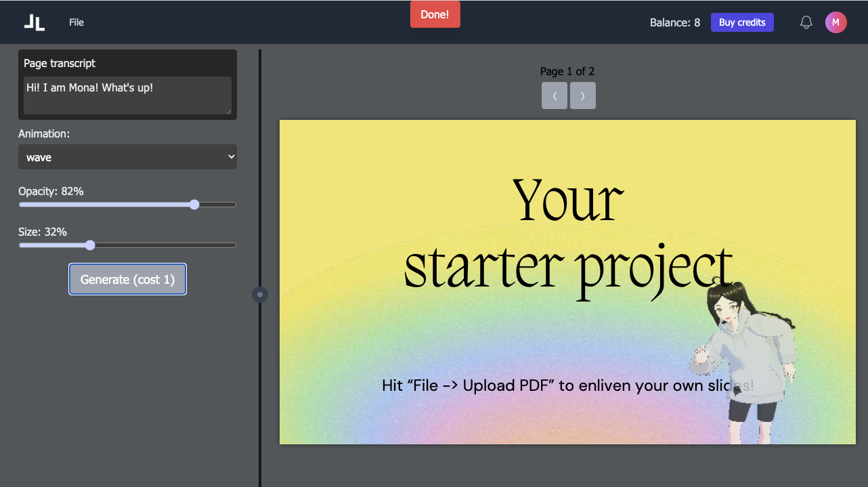The image size is (868, 487).
Task: Click the Upload PDF hint text on slide
Action: coord(568,385)
